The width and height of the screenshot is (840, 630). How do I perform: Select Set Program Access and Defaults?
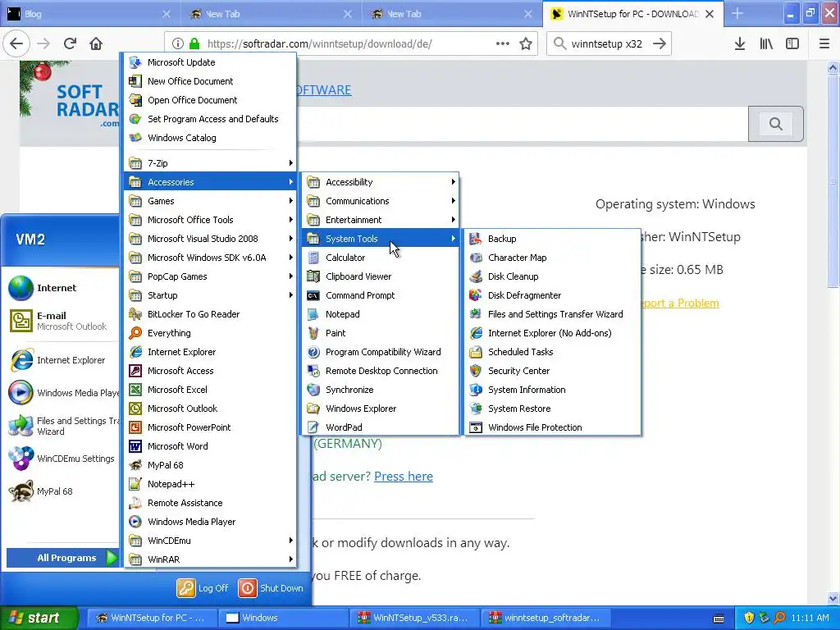click(x=210, y=119)
